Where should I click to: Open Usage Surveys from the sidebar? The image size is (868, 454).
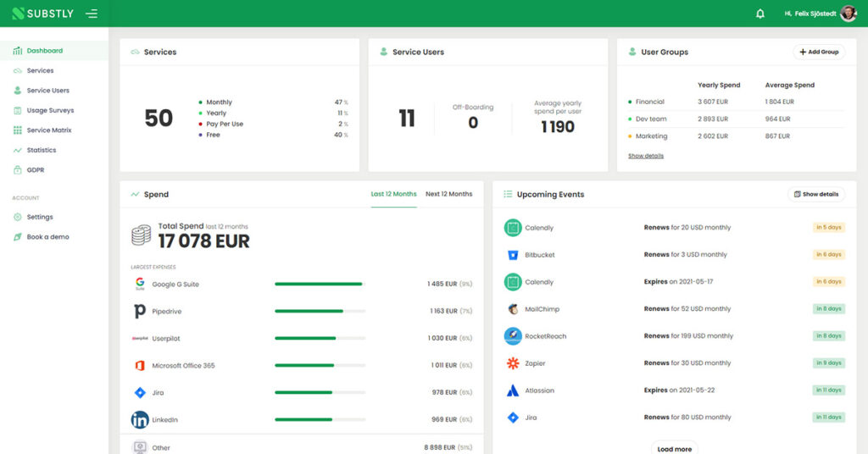pos(50,110)
